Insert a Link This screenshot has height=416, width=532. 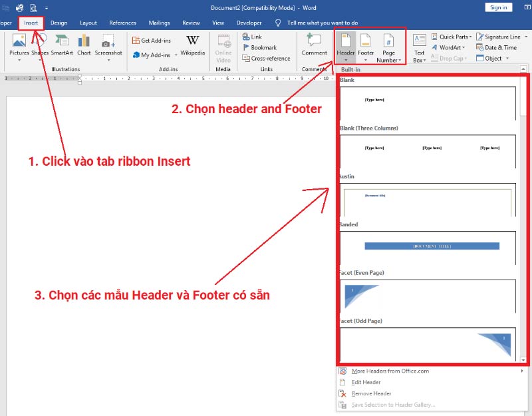coord(252,37)
